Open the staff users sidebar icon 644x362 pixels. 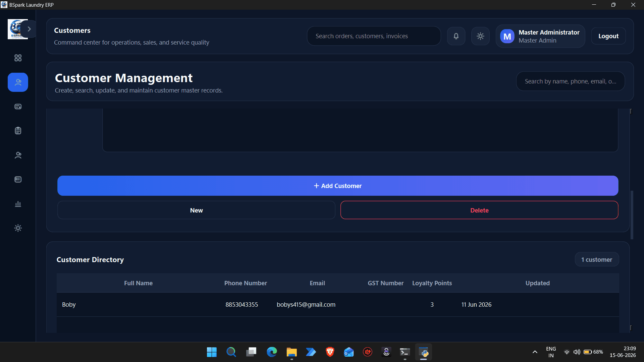coord(18,155)
